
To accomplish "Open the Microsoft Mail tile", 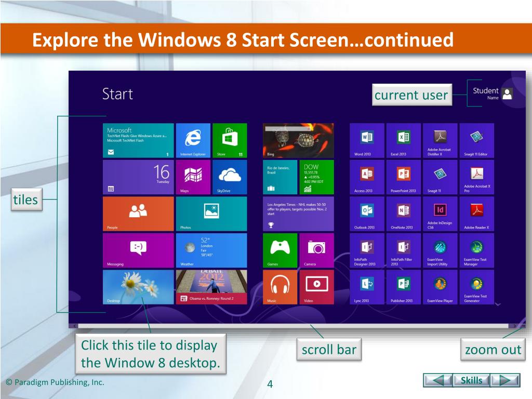I will tap(138, 140).
